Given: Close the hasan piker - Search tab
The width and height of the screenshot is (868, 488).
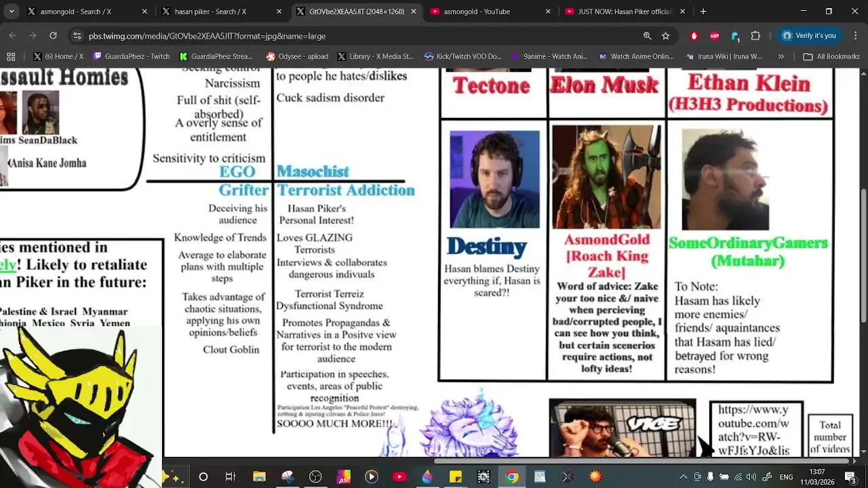Looking at the screenshot, I should pos(279,12).
